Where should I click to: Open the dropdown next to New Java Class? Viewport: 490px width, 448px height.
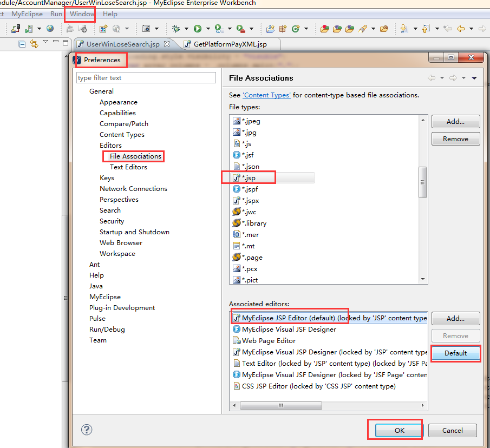click(306, 29)
